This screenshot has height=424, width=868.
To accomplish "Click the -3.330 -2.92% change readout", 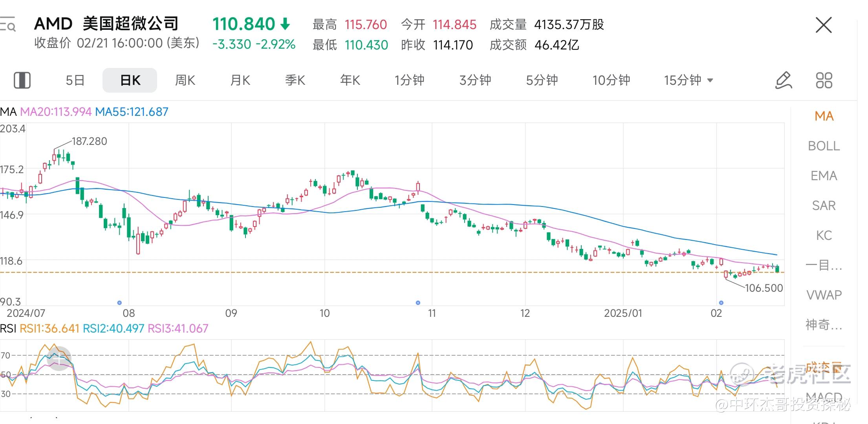I will tap(254, 44).
